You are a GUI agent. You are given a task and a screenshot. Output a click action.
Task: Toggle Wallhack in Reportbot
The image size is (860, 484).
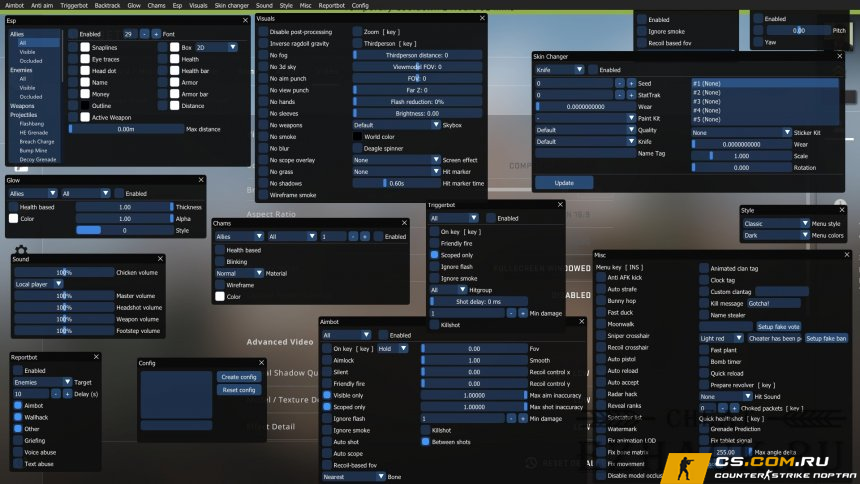[x=18, y=417]
